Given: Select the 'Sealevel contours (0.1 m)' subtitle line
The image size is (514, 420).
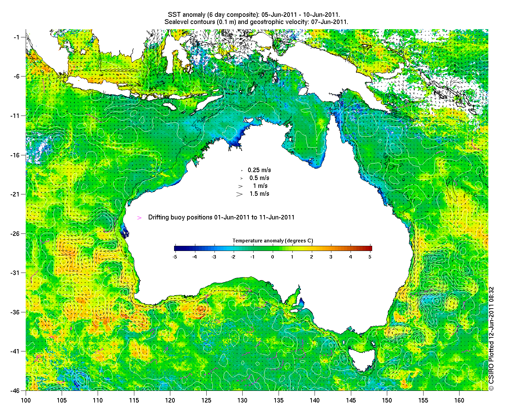Looking at the screenshot, I should click(x=256, y=22).
